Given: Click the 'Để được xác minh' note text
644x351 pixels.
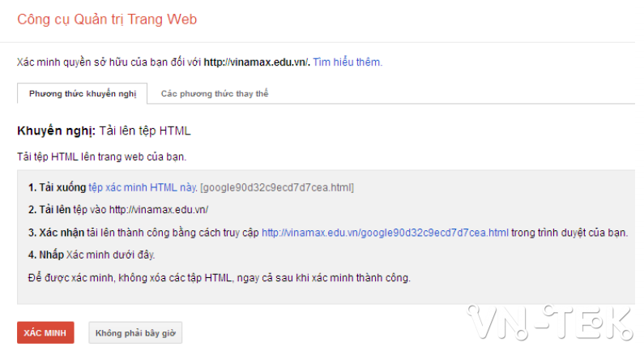Looking at the screenshot, I should coord(220,278).
